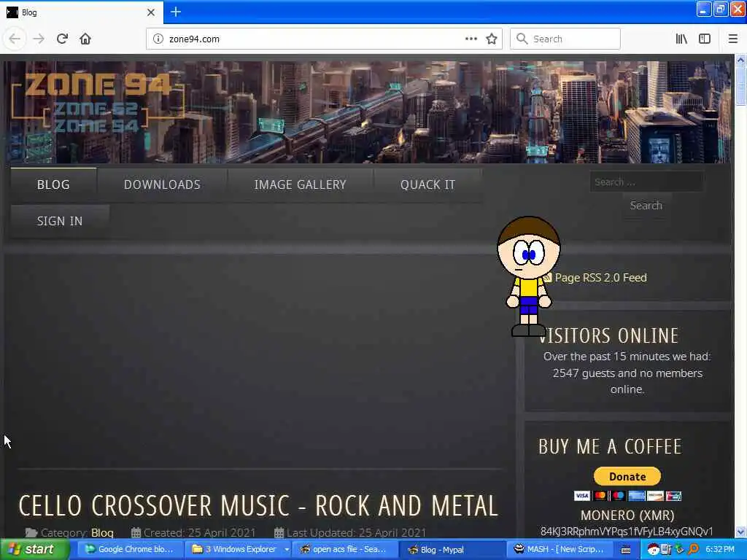
Task: Open the DOWNLOADS navigation item
Action: pyautogui.click(x=162, y=184)
